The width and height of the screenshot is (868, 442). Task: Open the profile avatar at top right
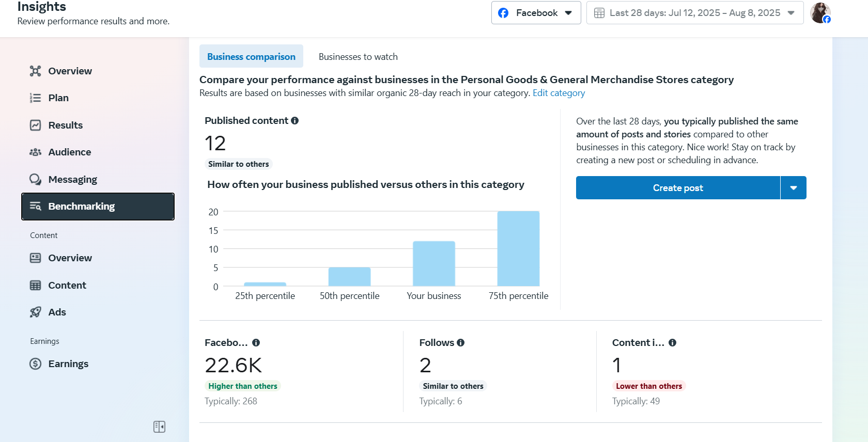pyautogui.click(x=820, y=13)
